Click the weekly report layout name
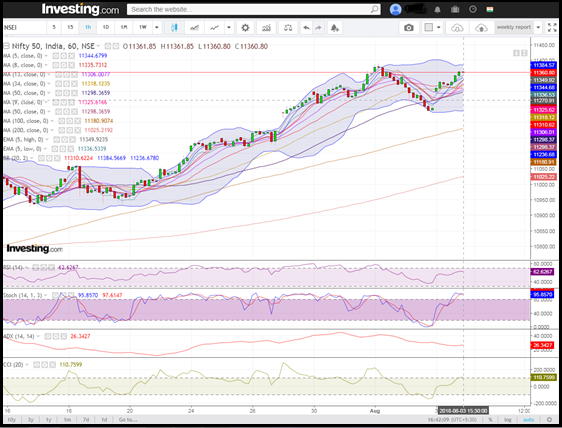The image size is (562, 428). click(514, 27)
